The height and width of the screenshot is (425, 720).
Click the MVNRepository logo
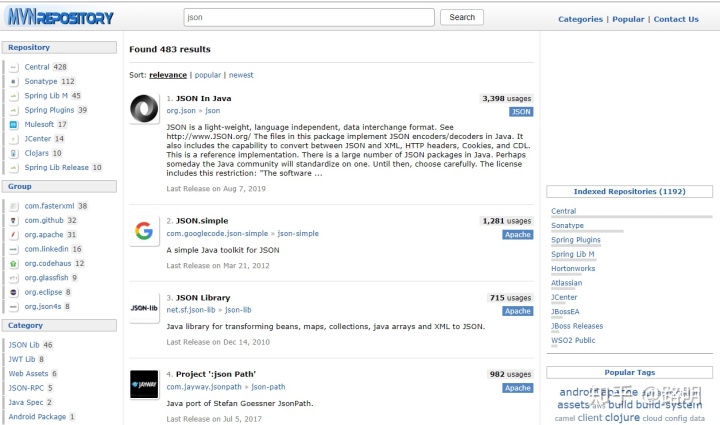61,17
